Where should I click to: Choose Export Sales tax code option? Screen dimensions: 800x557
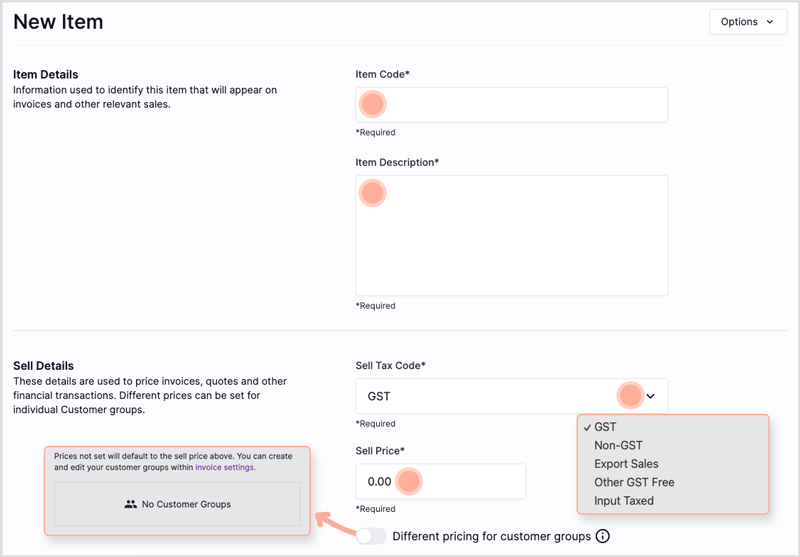tap(626, 464)
